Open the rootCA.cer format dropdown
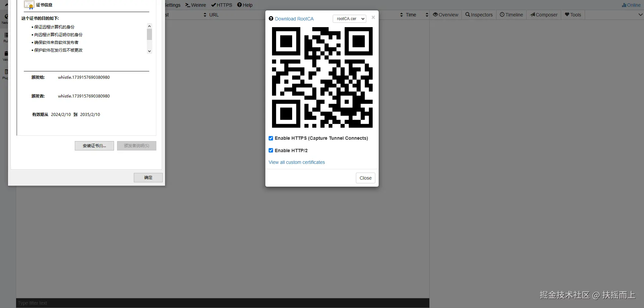Image resolution: width=644 pixels, height=308 pixels. (x=350, y=19)
